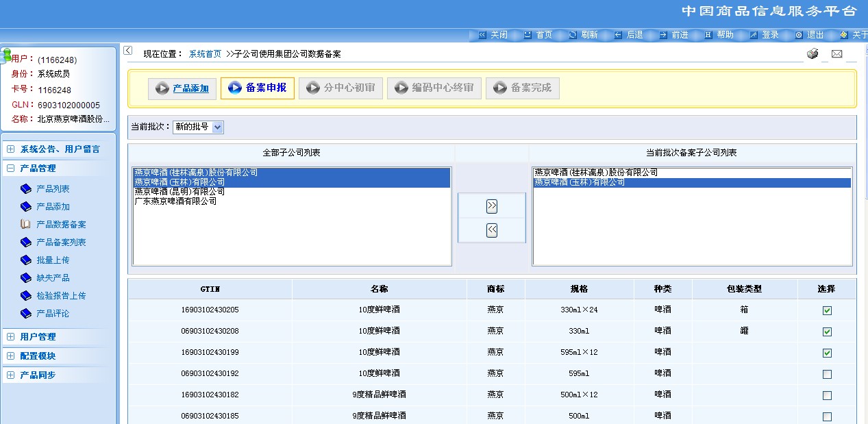Click the move-left double arrow button
868x424 pixels.
491,231
